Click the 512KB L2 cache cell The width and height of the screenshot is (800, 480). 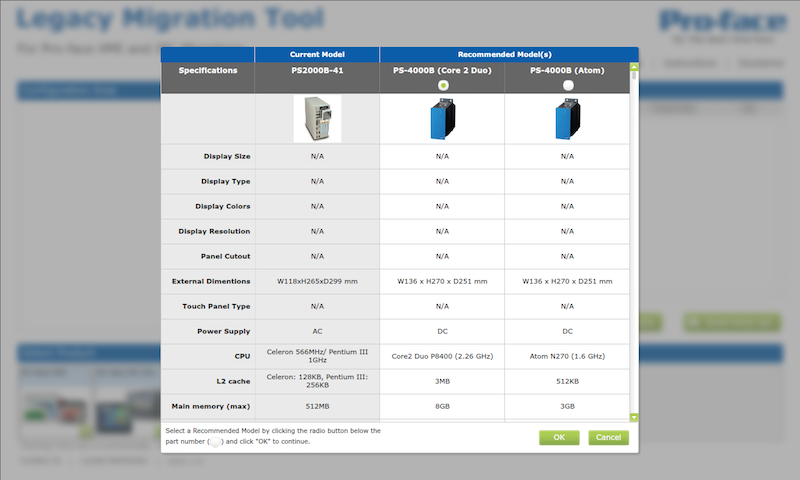(567, 382)
